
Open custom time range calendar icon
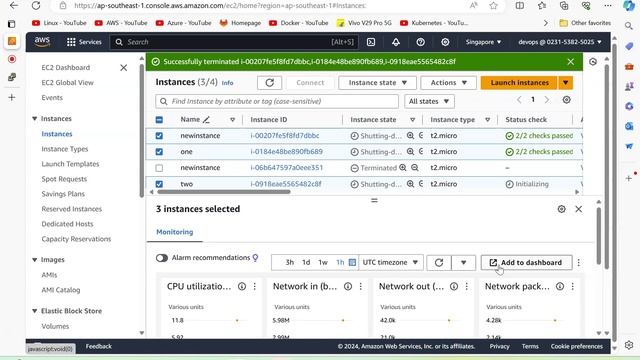353,262
